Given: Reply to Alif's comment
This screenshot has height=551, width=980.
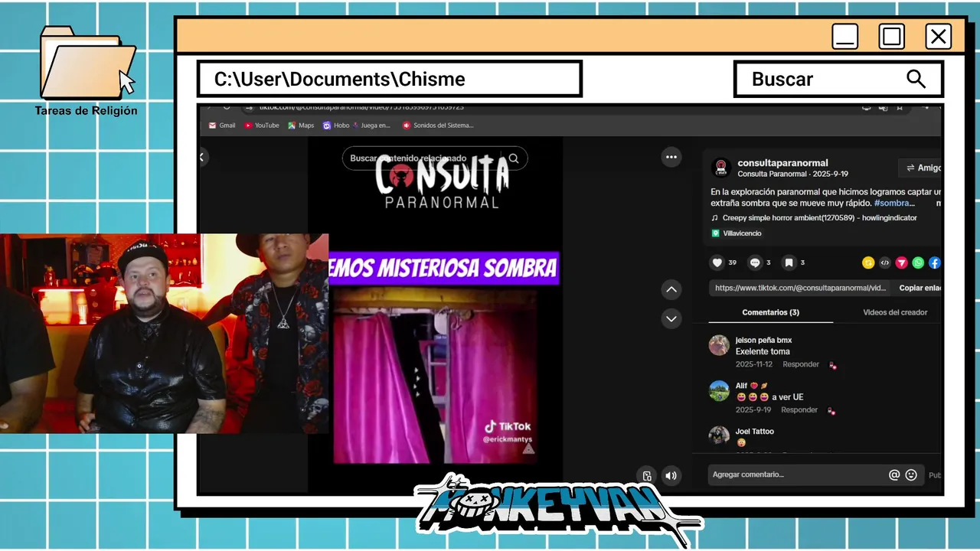Looking at the screenshot, I should click(799, 410).
